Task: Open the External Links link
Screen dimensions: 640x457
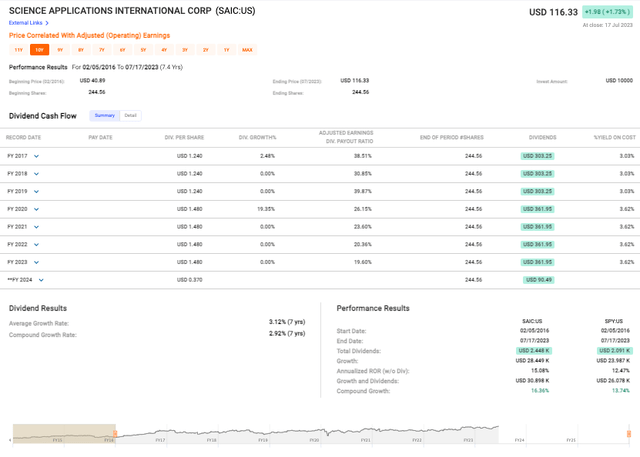Action: pos(25,23)
